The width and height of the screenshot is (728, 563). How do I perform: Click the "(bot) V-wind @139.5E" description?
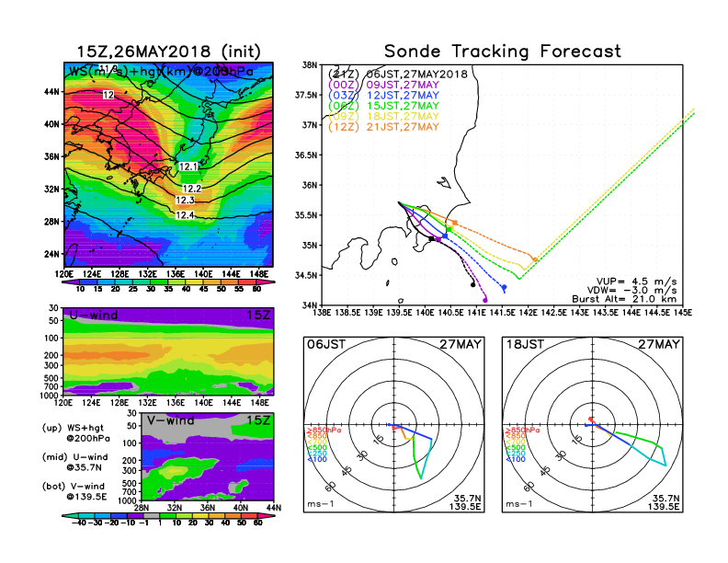pyautogui.click(x=74, y=491)
